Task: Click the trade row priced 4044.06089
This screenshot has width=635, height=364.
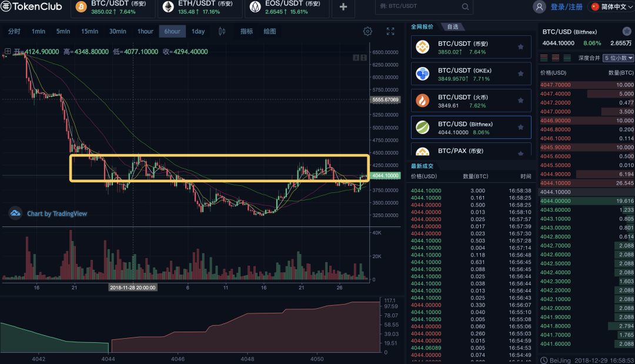Action: (x=471, y=348)
